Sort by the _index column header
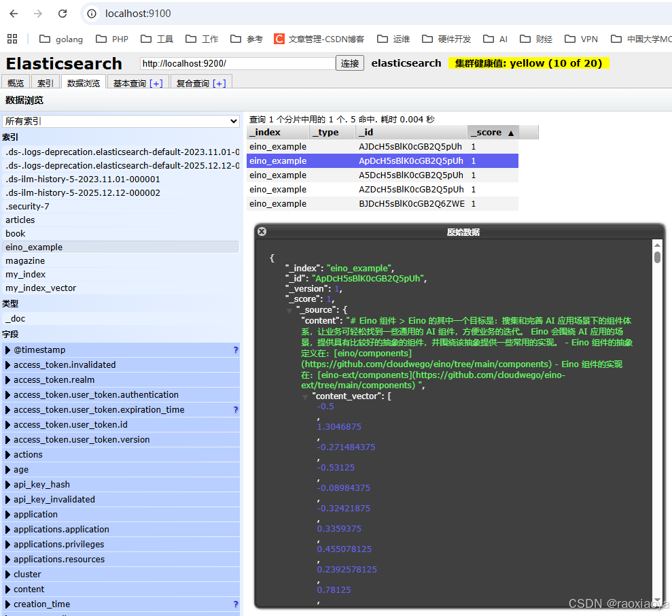Screen dimensions: 672x616 click(278, 133)
